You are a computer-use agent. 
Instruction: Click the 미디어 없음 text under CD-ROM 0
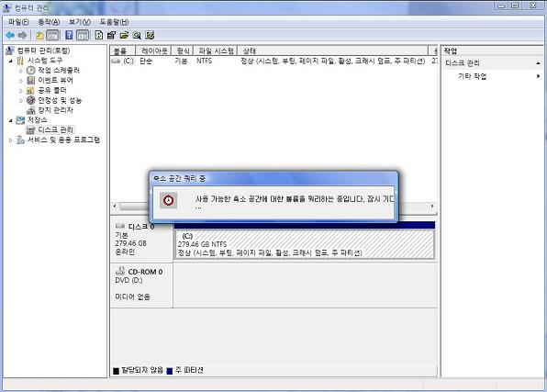point(132,297)
